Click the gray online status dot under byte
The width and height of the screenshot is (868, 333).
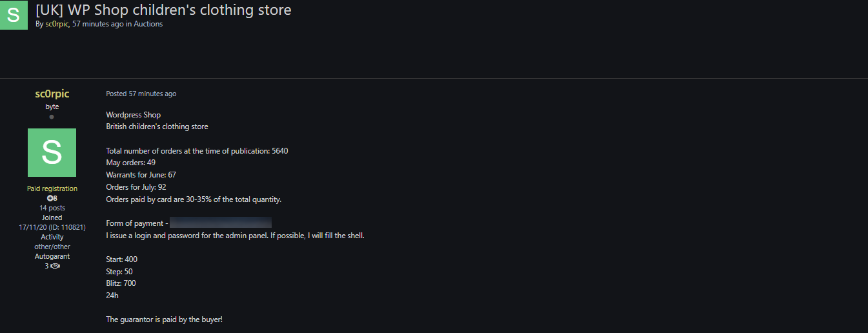click(x=52, y=117)
